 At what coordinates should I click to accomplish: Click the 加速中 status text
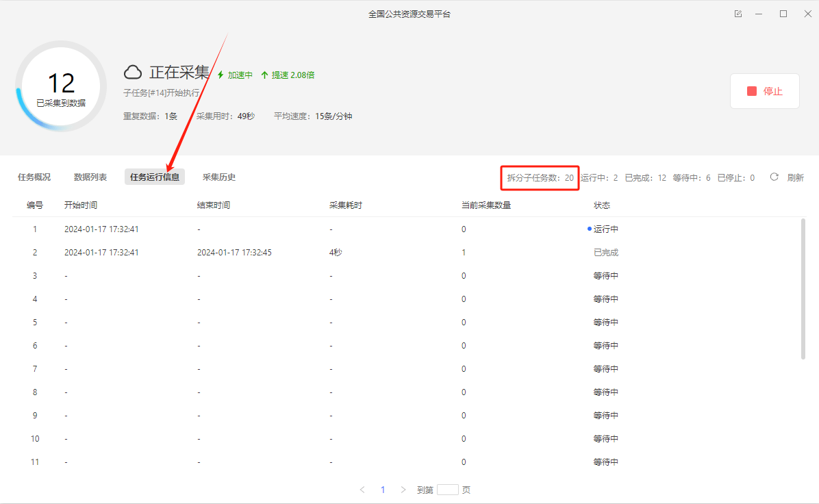click(240, 75)
